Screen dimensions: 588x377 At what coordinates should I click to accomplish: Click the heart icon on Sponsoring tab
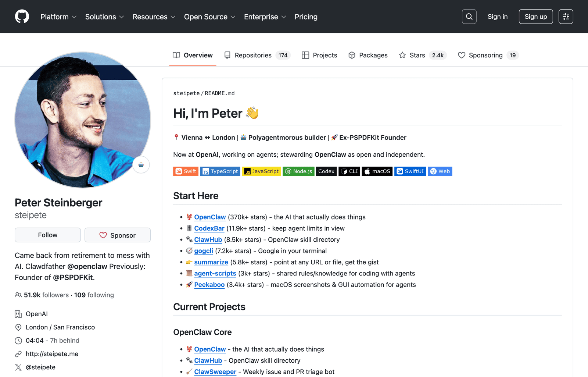(x=462, y=55)
